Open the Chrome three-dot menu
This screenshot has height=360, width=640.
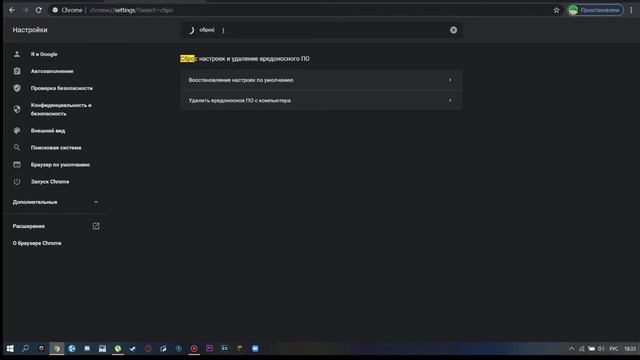tap(631, 10)
